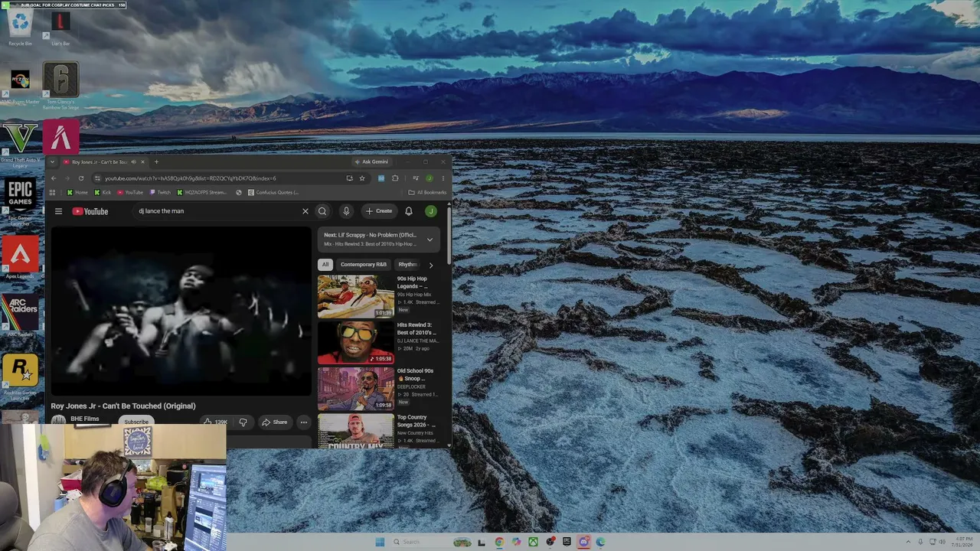Open the All Bookmarks folder
The height and width of the screenshot is (551, 980).
point(427,193)
